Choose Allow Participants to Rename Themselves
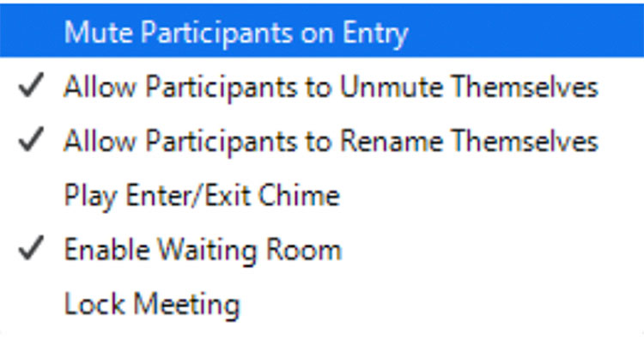The image size is (644, 347). [x=331, y=142]
